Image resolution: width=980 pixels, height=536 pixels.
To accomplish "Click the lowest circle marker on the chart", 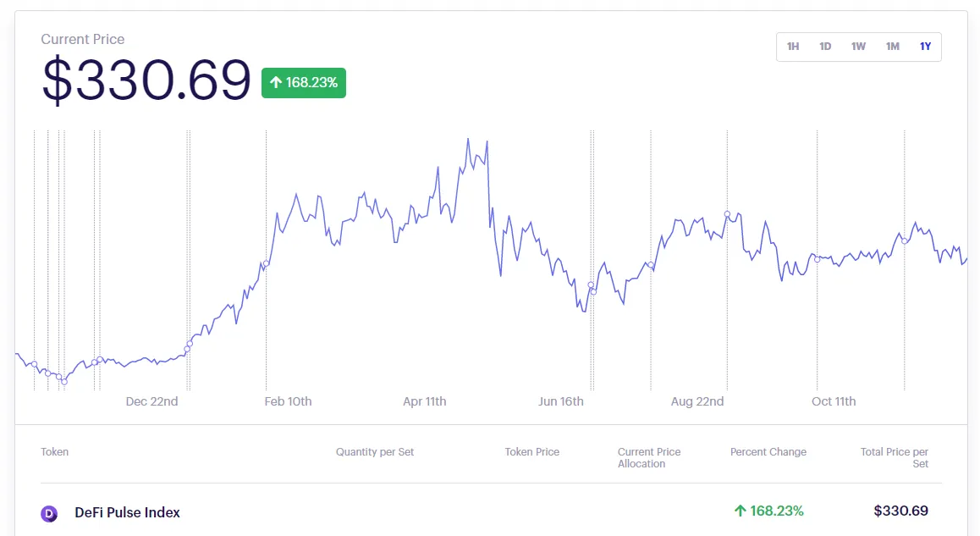I will [64, 382].
